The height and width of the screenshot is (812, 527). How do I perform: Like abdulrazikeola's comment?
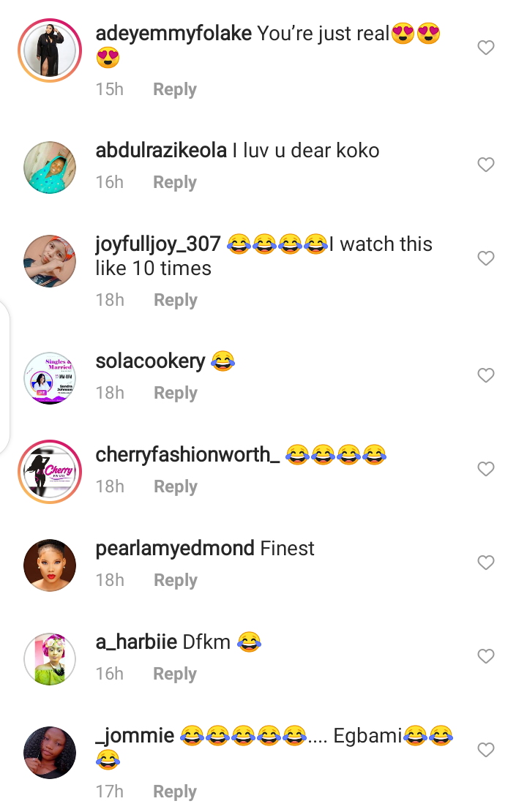(486, 165)
